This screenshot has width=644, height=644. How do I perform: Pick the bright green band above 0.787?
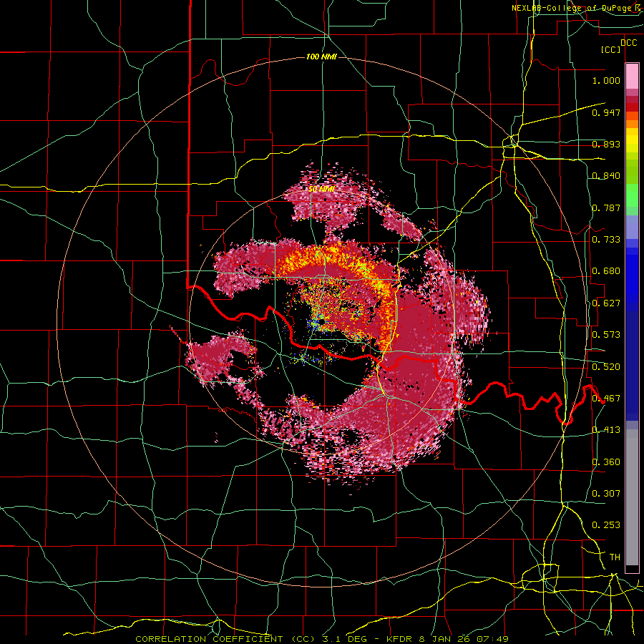[x=632, y=195]
